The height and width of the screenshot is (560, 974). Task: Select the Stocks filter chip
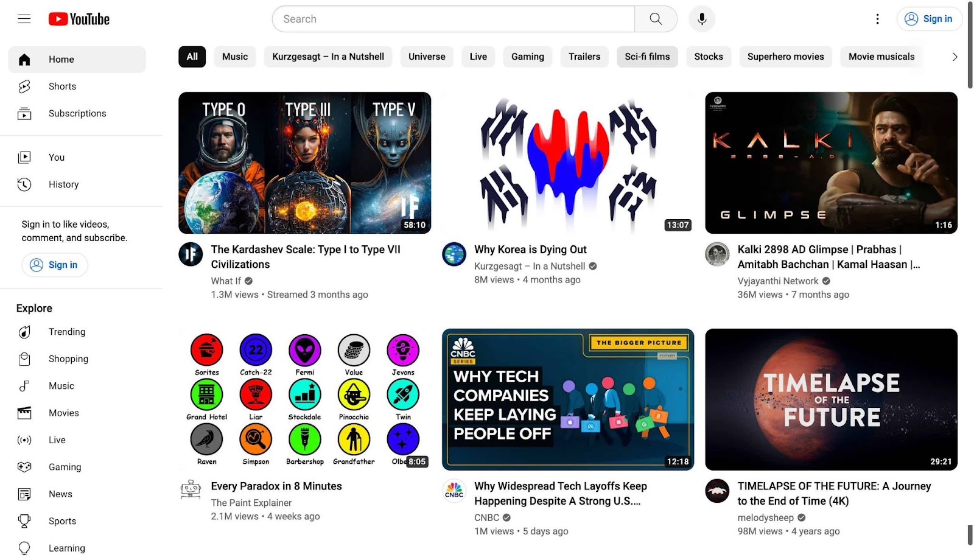point(708,57)
